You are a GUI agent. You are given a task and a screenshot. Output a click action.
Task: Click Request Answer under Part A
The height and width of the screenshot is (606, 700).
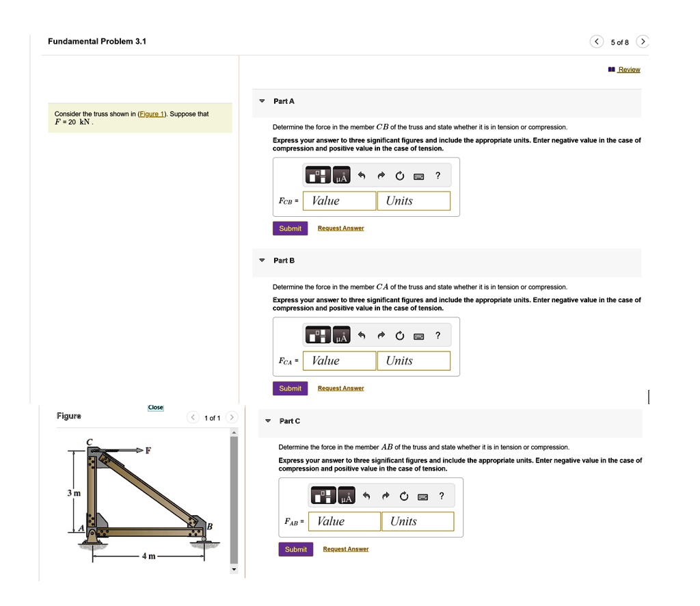click(x=340, y=228)
